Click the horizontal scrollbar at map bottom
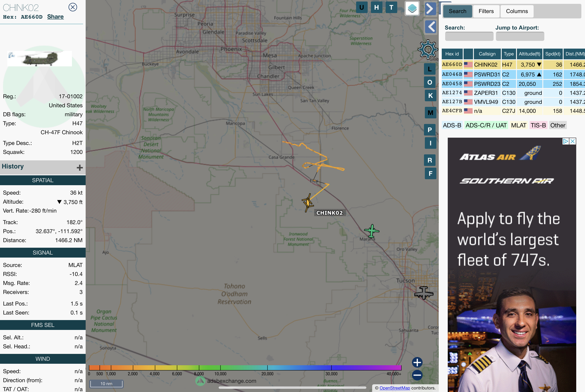 click(x=292, y=388)
